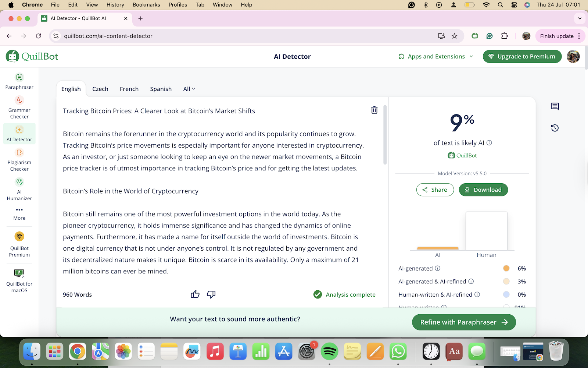Viewport: 588px width, 368px height.
Task: Click info icon for Human-written & AI-refined
Action: tap(477, 294)
